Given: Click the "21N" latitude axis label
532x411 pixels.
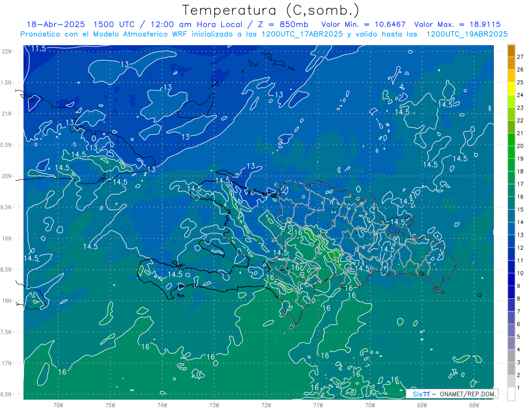Looking at the screenshot, I should click(x=7, y=114).
